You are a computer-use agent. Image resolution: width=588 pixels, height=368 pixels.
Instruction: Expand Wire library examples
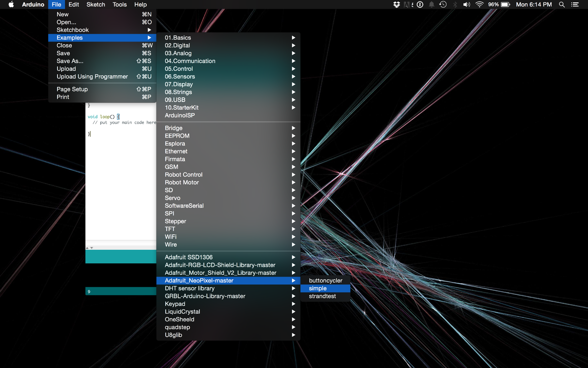tap(228, 245)
